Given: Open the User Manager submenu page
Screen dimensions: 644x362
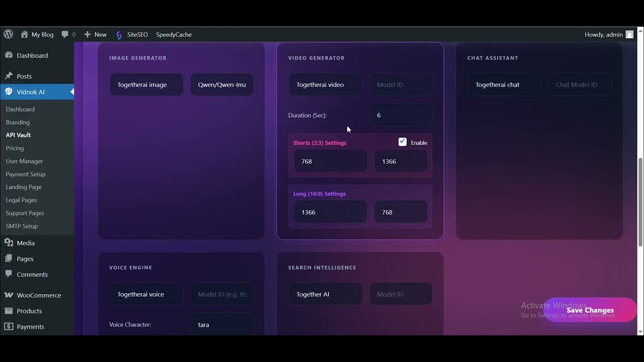Looking at the screenshot, I should 24,161.
